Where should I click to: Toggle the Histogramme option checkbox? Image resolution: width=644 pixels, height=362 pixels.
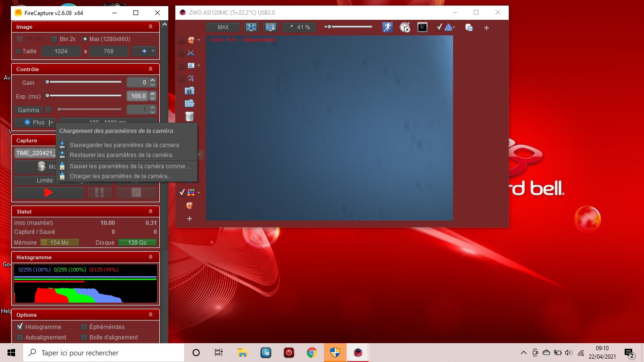tap(20, 327)
